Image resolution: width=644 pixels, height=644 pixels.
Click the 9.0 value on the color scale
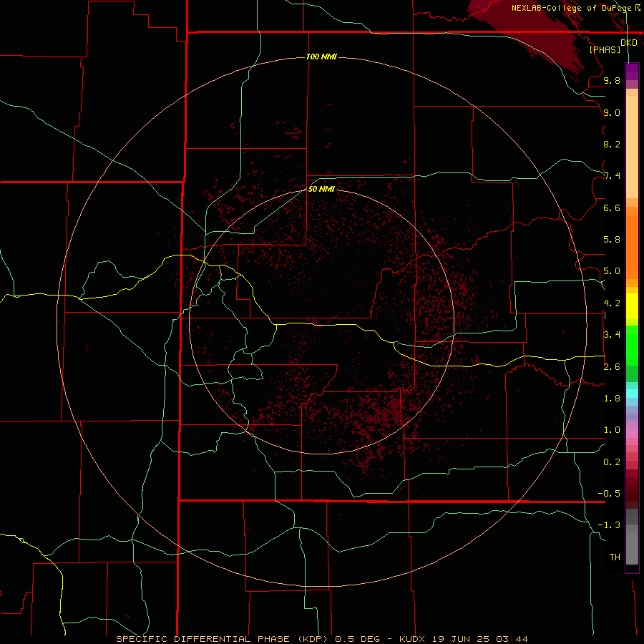(612, 112)
